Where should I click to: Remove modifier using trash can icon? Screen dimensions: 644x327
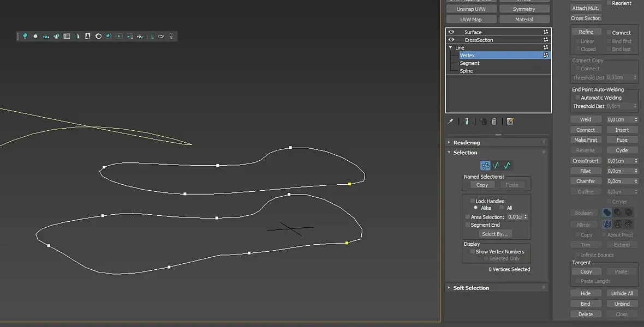494,122
